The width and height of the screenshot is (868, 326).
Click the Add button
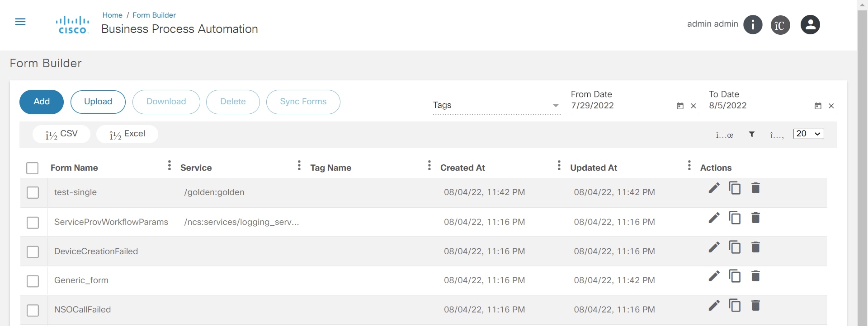coord(42,102)
